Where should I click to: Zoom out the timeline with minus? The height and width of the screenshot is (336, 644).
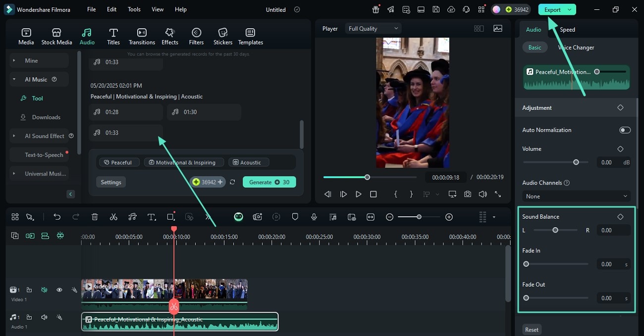(390, 217)
